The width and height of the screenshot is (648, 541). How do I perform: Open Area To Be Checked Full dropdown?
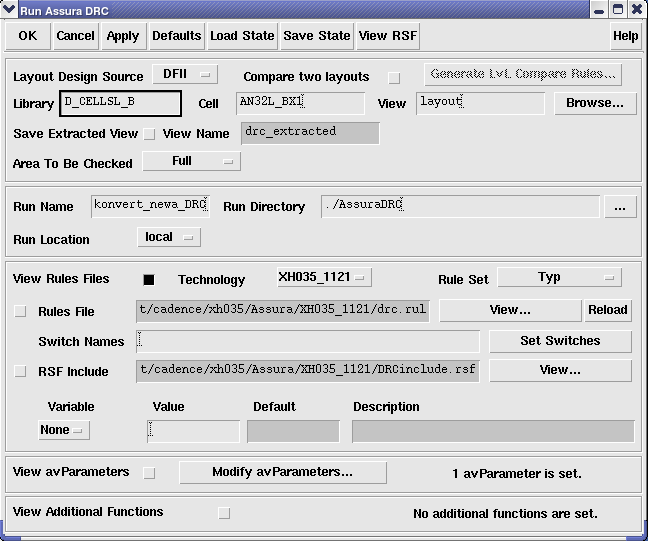click(192, 161)
